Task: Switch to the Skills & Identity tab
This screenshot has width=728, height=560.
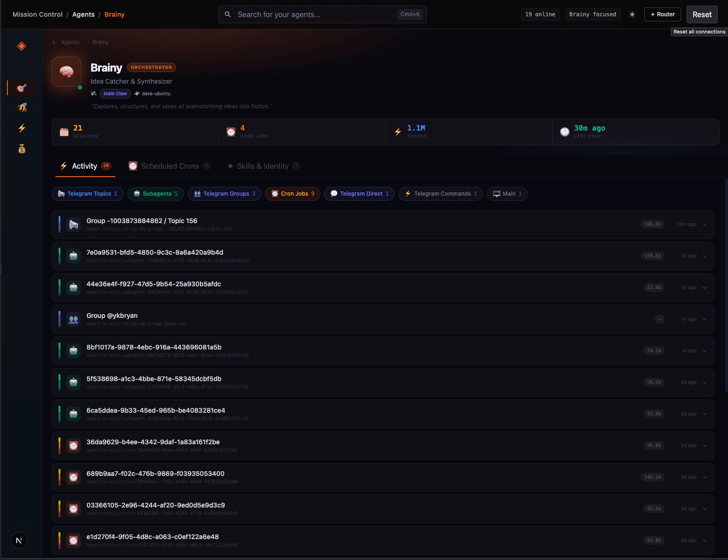Action: coord(264,166)
